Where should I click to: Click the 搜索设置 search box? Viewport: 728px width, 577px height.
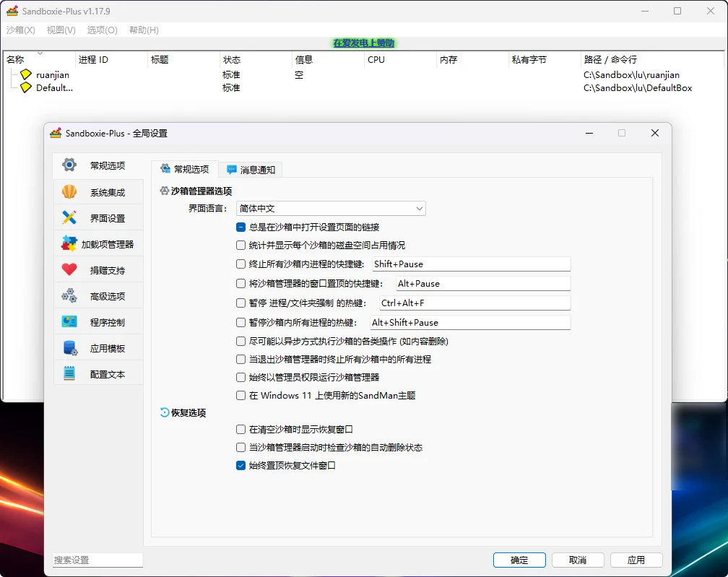tap(97, 560)
